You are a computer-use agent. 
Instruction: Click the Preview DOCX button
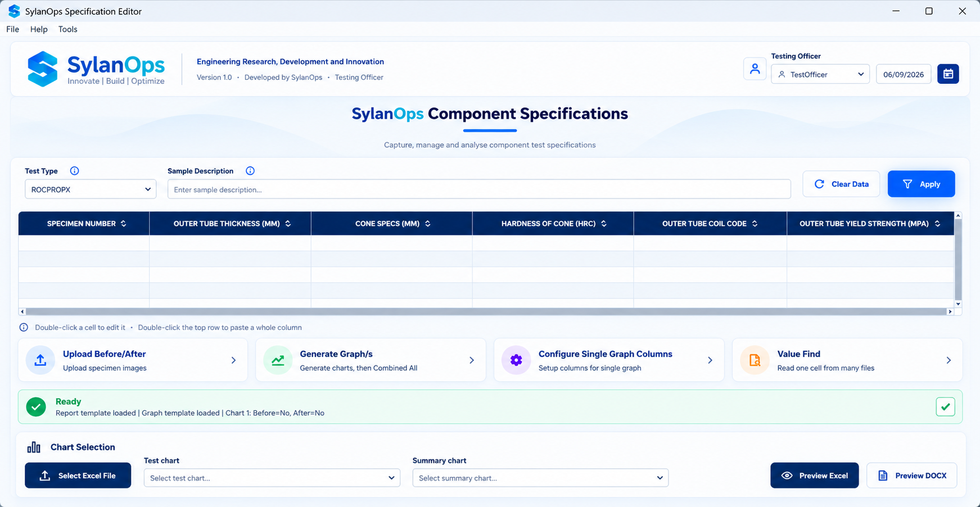point(911,476)
